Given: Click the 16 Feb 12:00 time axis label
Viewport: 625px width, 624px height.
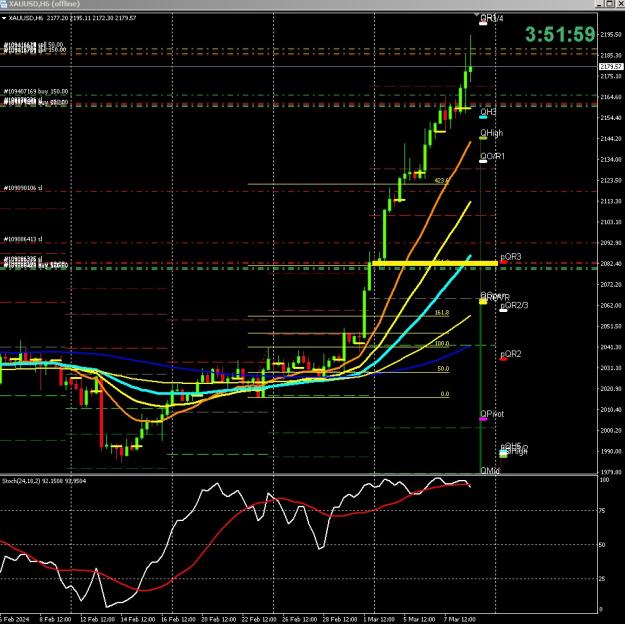Looking at the screenshot, I should (177, 620).
